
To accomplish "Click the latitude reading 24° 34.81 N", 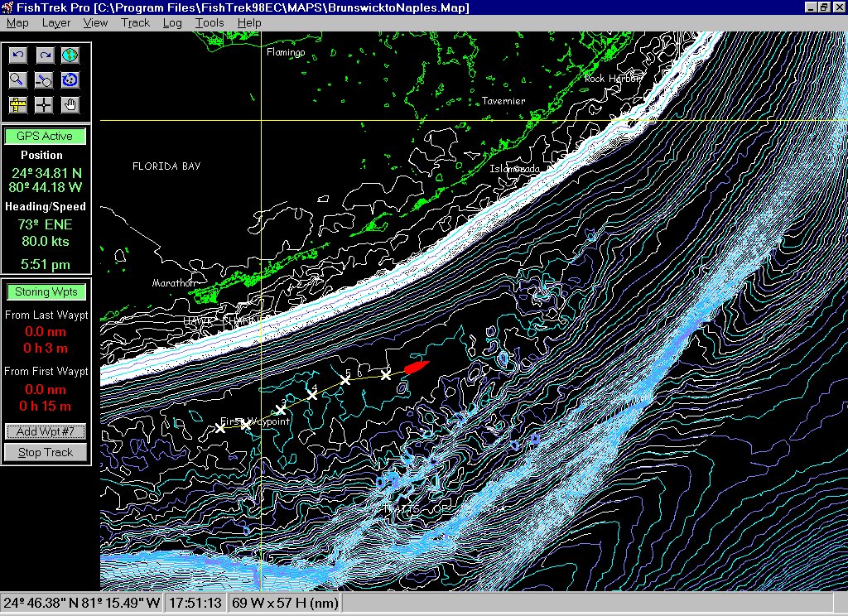I will pos(46,173).
